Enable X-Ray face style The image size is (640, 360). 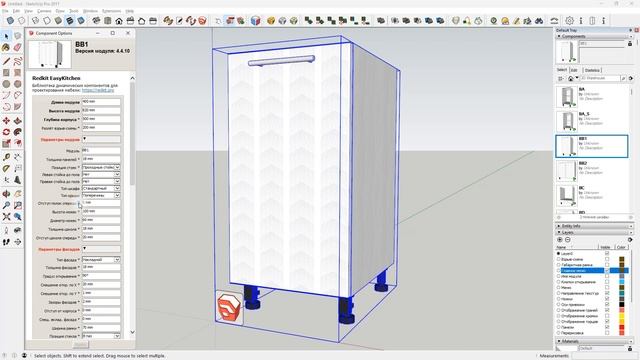10,20
